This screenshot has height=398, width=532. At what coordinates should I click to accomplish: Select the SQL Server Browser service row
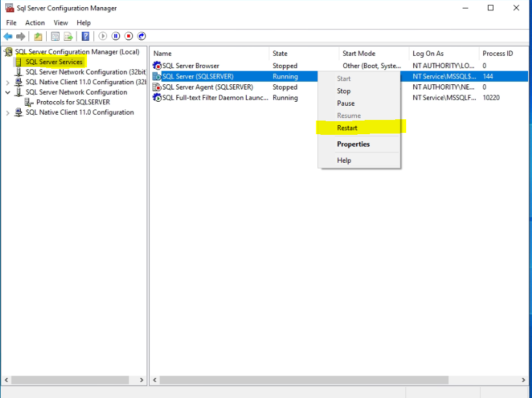(x=190, y=65)
